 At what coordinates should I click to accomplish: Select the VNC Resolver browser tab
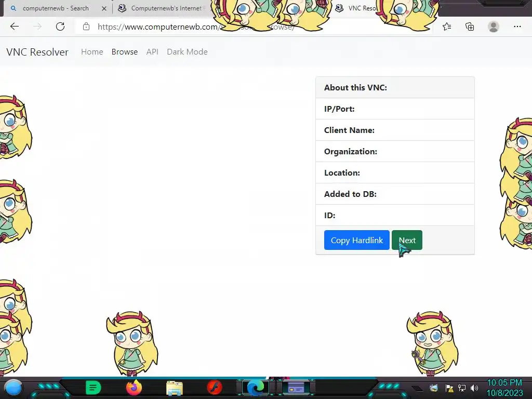pos(356,8)
